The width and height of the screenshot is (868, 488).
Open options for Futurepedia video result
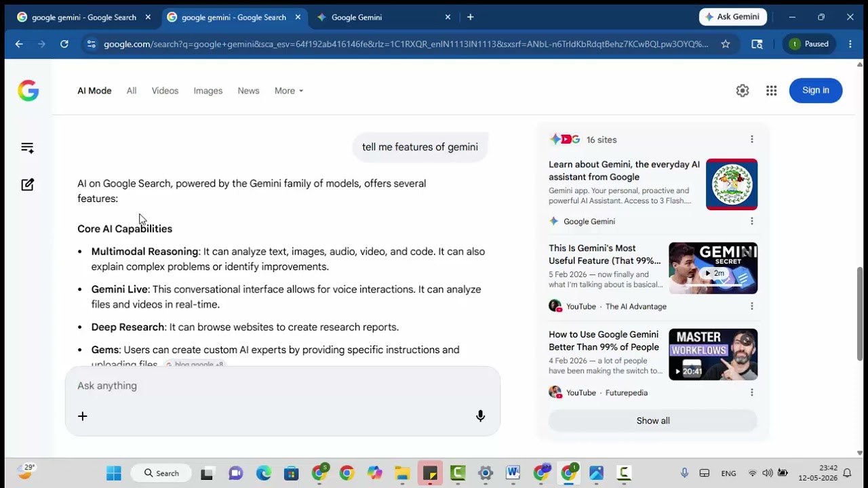[751, 392]
